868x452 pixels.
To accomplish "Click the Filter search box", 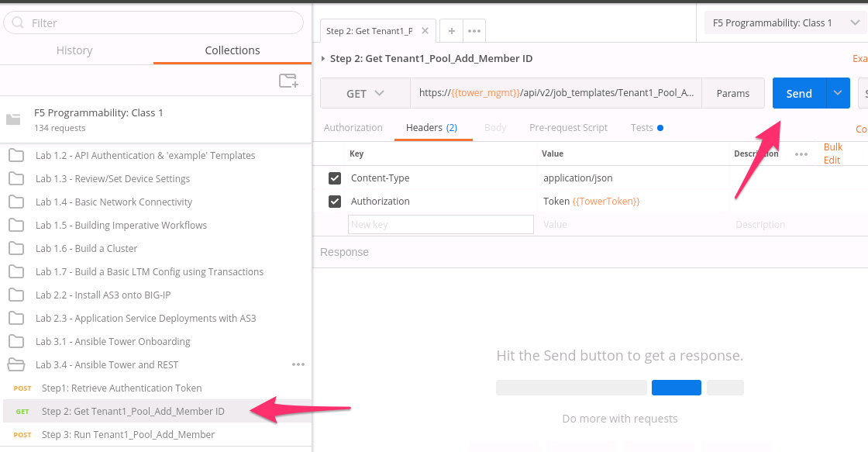I will click(x=153, y=22).
